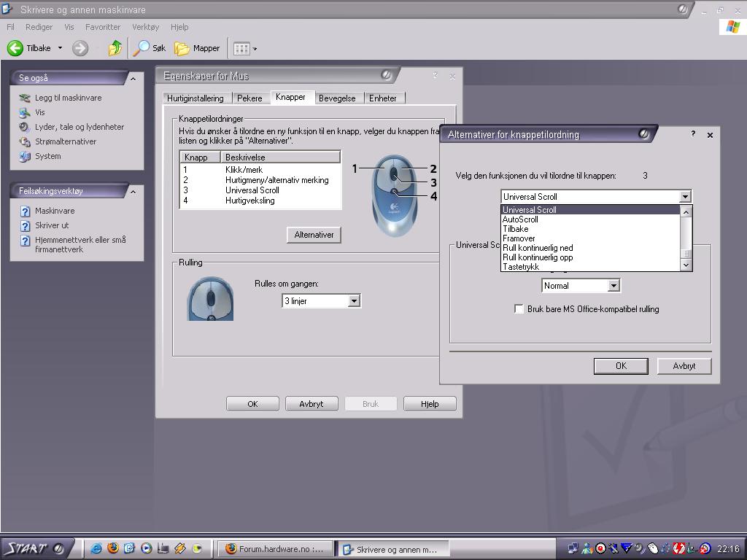Select AutoScroll from the function list
The height and width of the screenshot is (560, 747).
coord(520,219)
